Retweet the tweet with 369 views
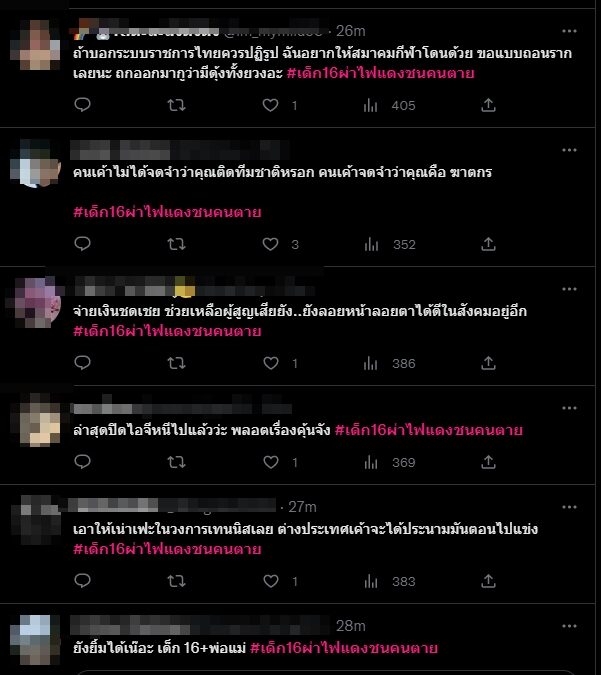Image resolution: width=601 pixels, height=675 pixels. (177, 462)
